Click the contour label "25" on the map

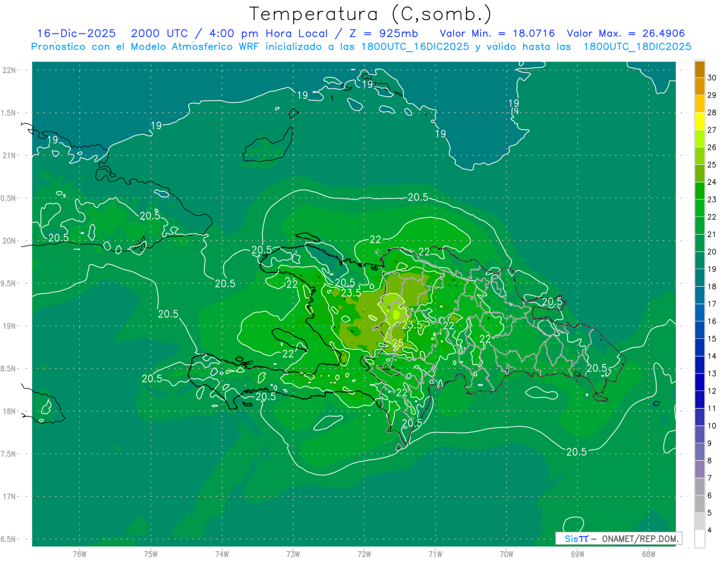(398, 343)
